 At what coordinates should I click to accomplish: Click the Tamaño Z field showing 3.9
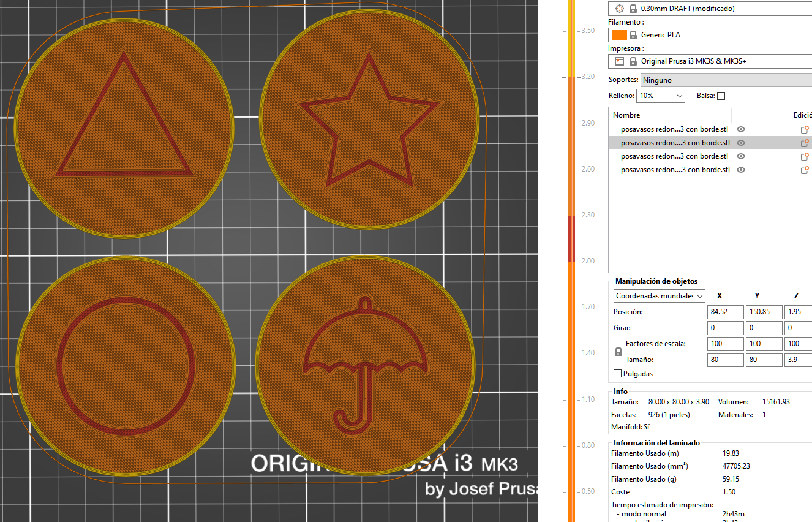click(x=799, y=360)
